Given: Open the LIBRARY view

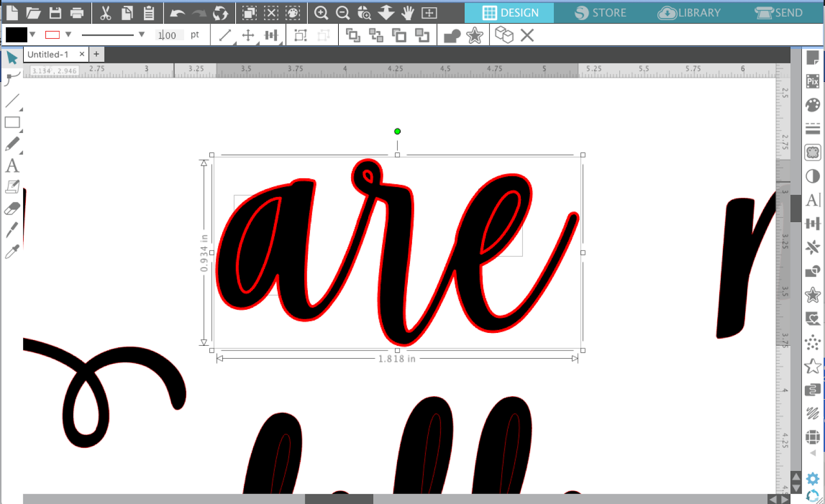Looking at the screenshot, I should 690,13.
